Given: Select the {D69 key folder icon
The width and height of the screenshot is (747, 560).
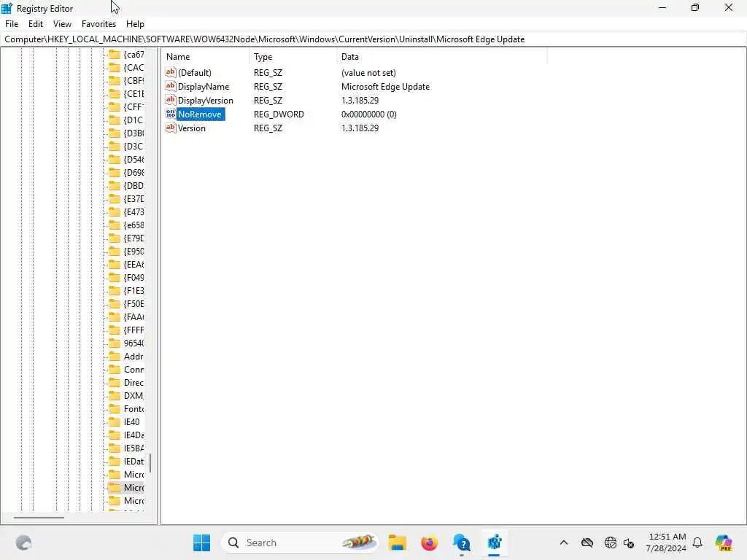Looking at the screenshot, I should point(115,172).
